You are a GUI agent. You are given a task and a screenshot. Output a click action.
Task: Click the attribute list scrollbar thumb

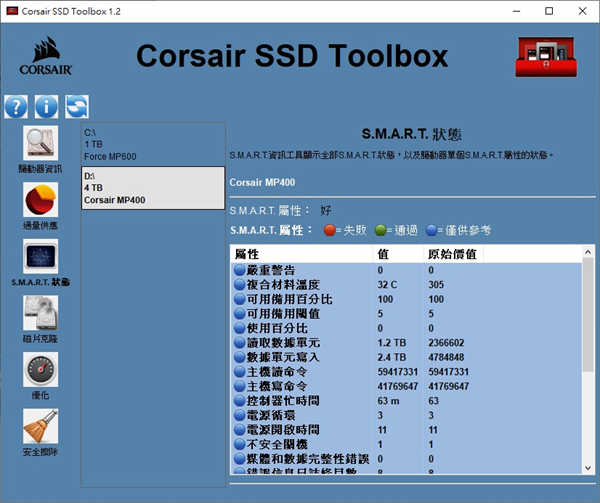point(588,314)
